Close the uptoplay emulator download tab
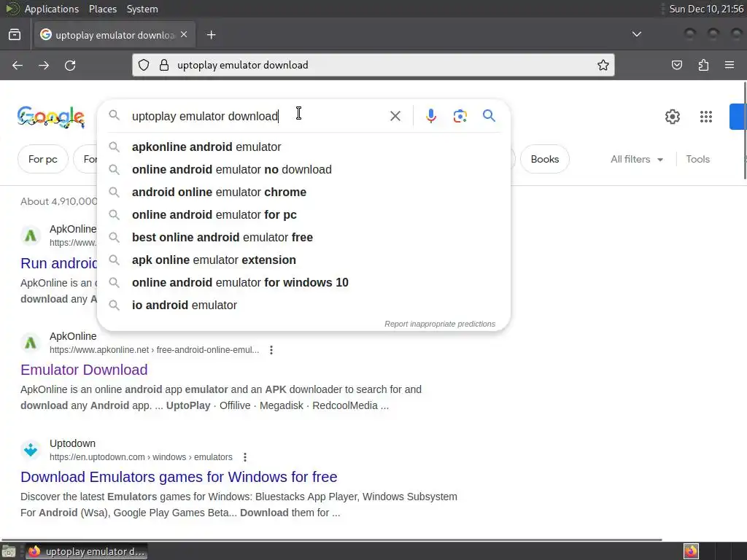 pos(184,35)
